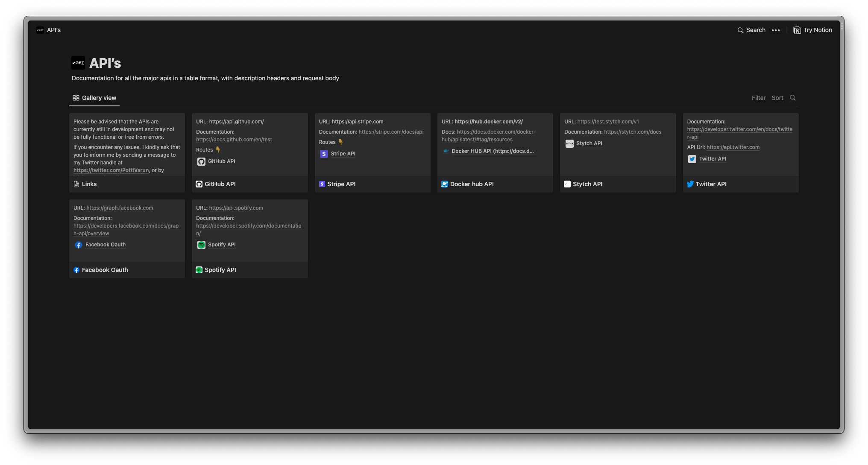Click the Stripe icon beside Stripe API card title
The height and width of the screenshot is (465, 868).
click(x=322, y=184)
